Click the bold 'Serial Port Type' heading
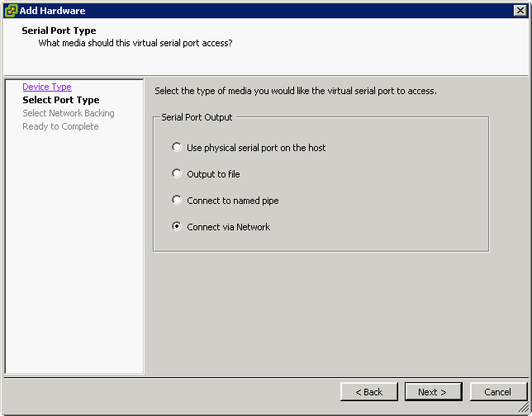The image size is (532, 416). coord(59,31)
